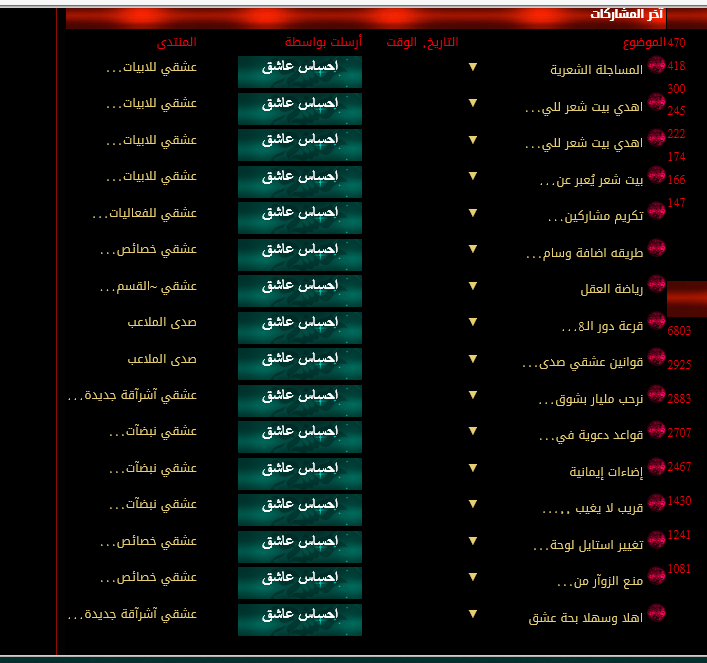Click the yellow arrow in the نرحب مليار بشوق row
Viewport: 707px width, 663px height.
[473, 395]
